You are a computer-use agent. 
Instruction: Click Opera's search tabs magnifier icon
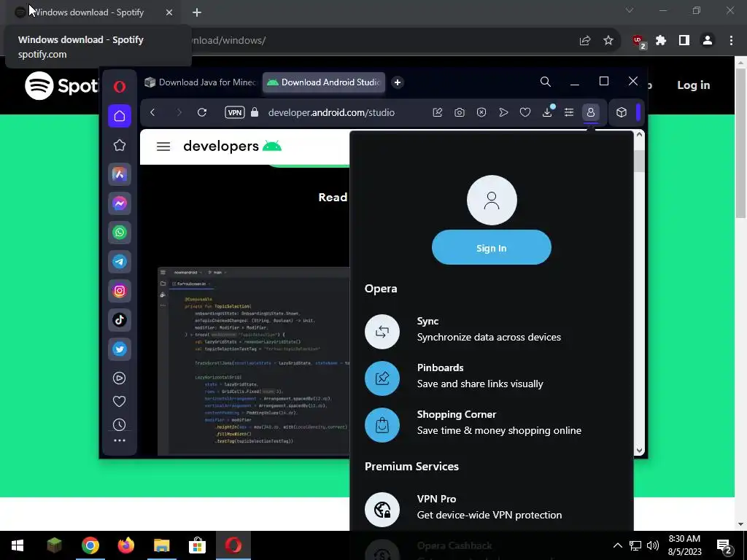coord(546,82)
